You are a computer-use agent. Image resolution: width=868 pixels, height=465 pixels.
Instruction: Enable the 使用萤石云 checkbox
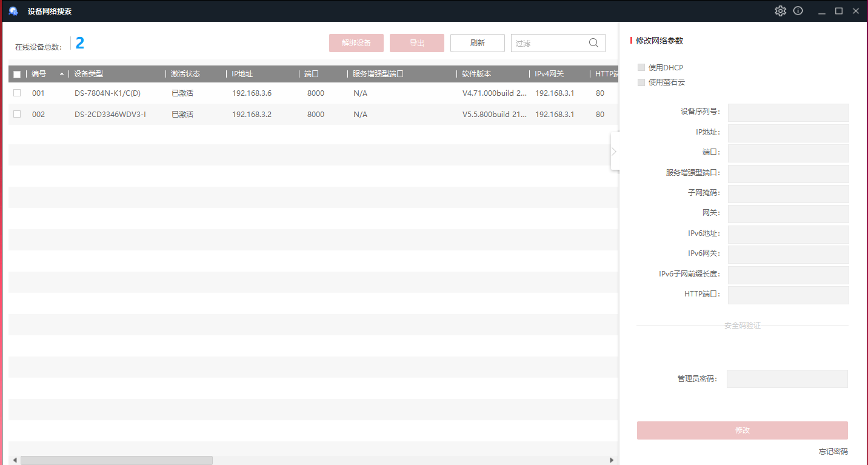tap(641, 82)
